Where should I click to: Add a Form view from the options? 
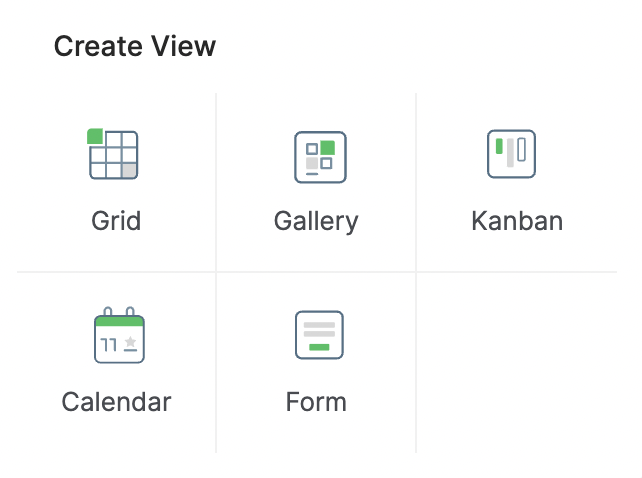point(317,364)
